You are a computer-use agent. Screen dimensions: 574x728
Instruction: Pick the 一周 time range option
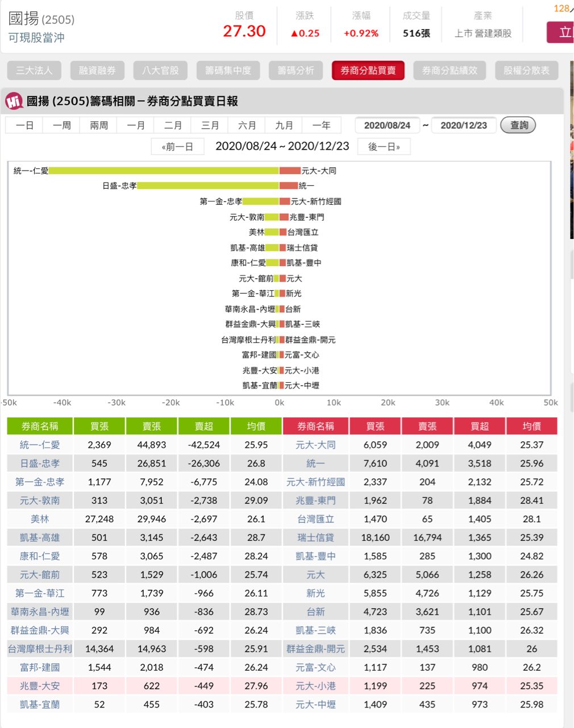coord(62,125)
